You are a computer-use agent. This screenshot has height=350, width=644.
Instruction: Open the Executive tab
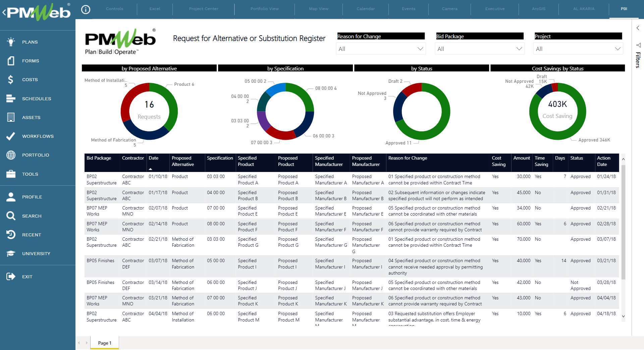coord(495,9)
